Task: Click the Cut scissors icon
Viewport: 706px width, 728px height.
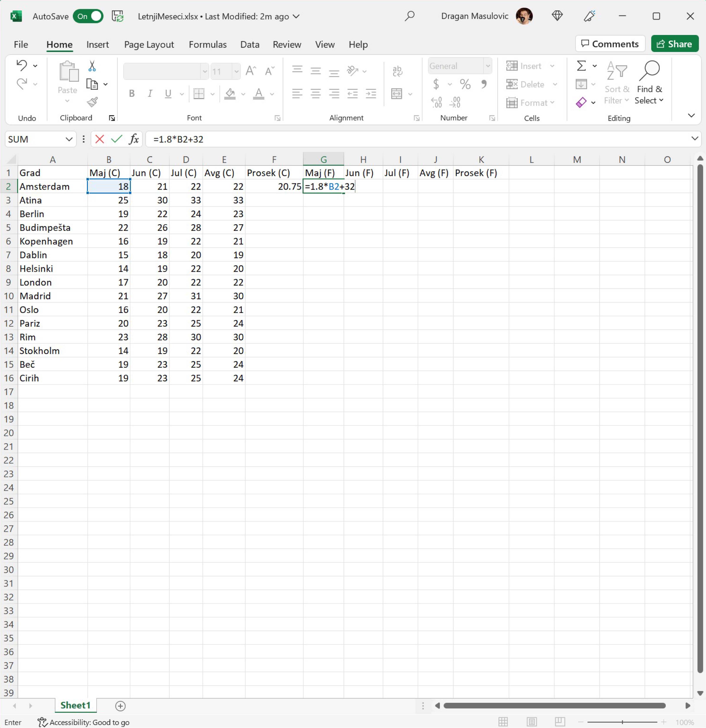Action: [92, 66]
